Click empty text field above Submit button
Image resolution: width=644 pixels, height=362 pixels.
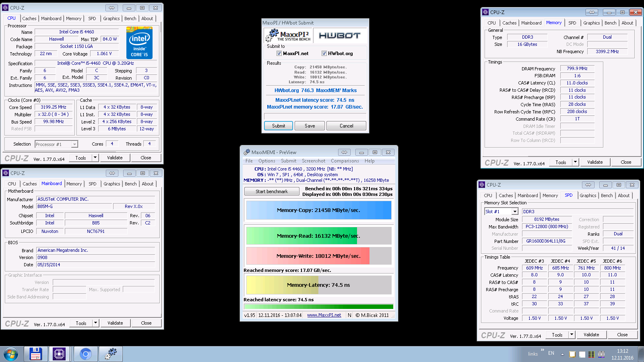pyautogui.click(x=315, y=116)
